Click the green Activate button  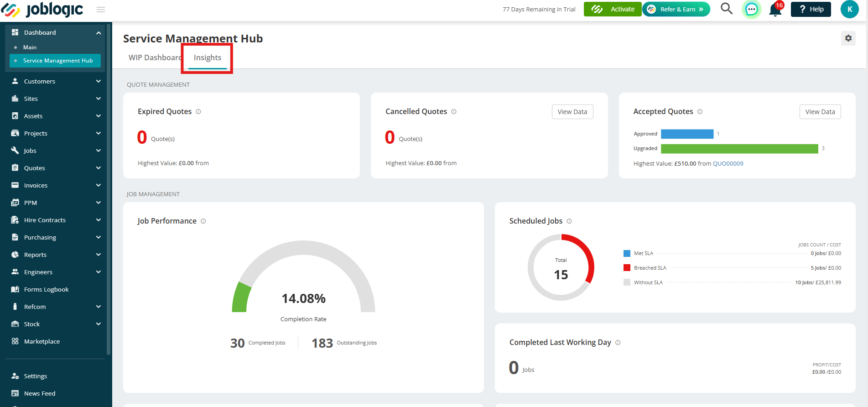[613, 9]
